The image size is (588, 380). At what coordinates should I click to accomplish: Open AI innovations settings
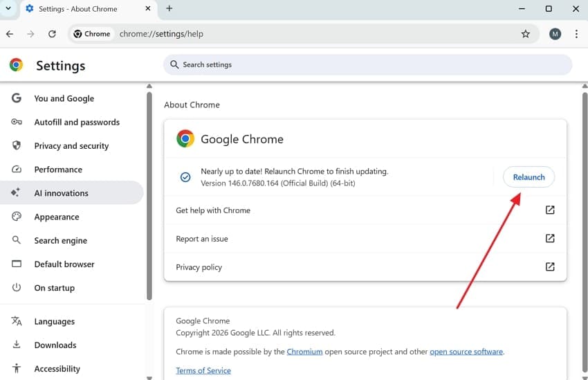pyautogui.click(x=71, y=193)
